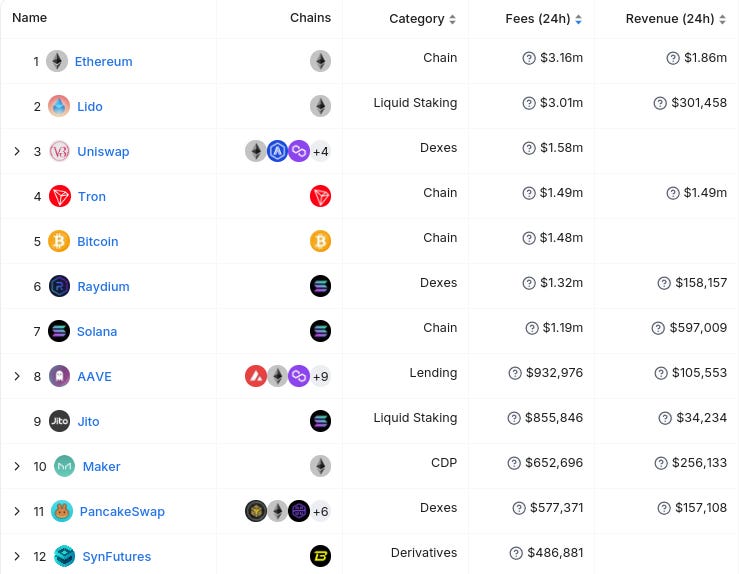The width and height of the screenshot is (739, 574).
Task: Click help icon next to Solana revenue $597,009
Action: (x=658, y=328)
